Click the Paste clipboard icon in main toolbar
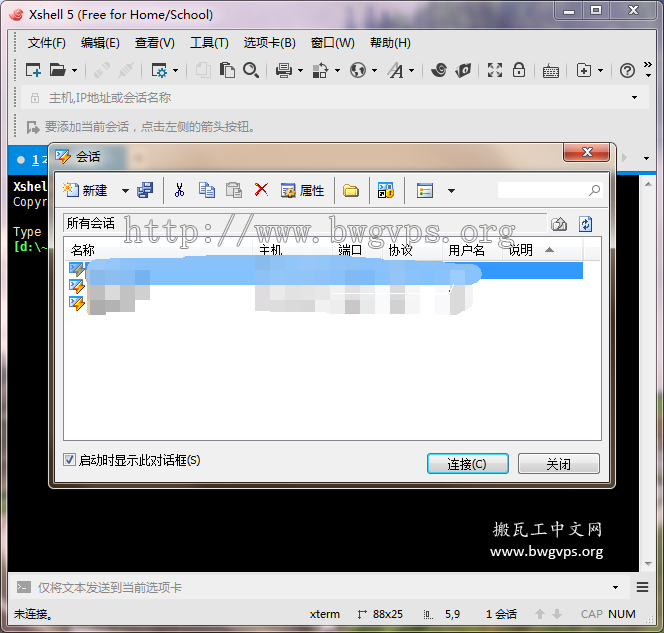The height and width of the screenshot is (633, 664). click(x=227, y=70)
